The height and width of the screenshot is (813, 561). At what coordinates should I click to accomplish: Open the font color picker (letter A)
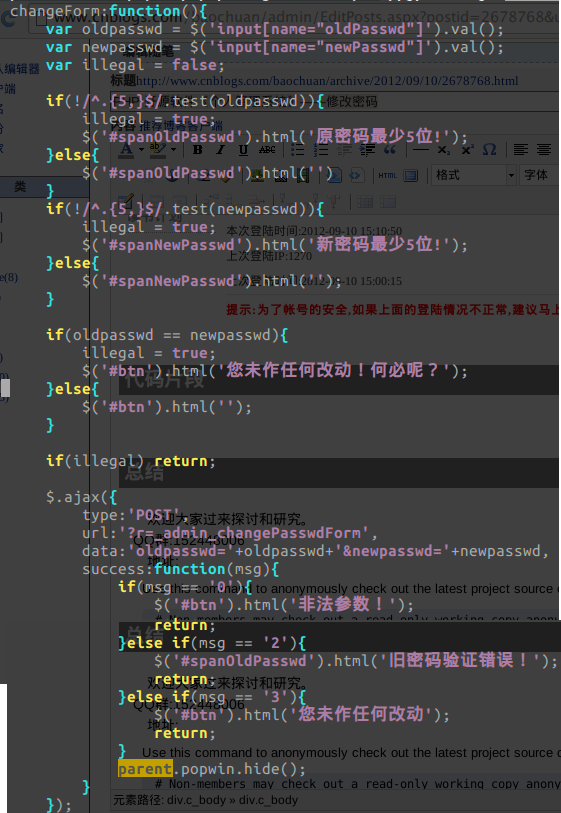click(127, 150)
